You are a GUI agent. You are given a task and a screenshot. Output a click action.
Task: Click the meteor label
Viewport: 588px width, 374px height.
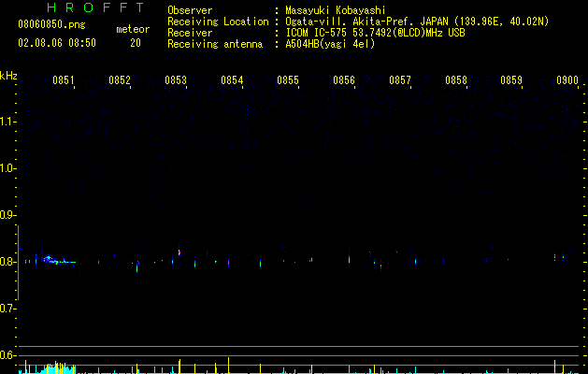pyautogui.click(x=133, y=29)
